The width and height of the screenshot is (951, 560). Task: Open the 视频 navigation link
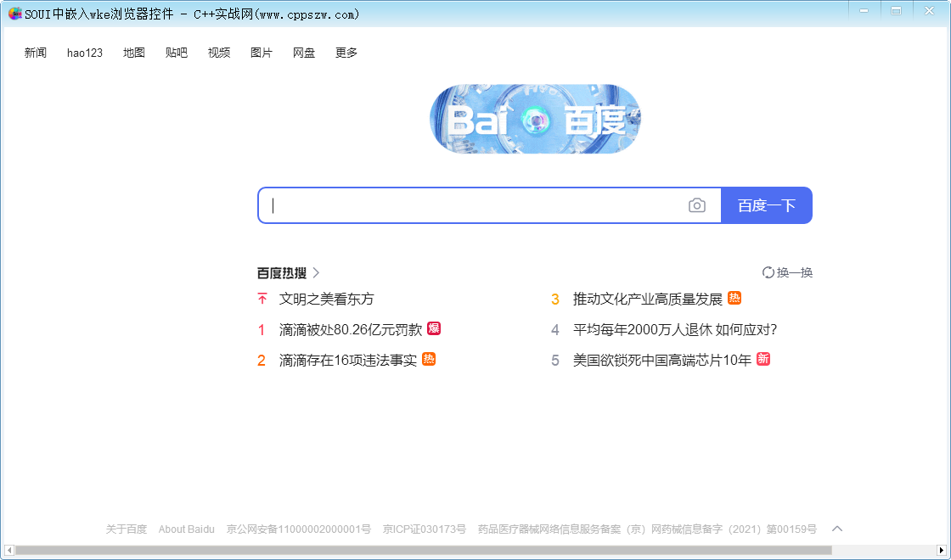(x=219, y=53)
